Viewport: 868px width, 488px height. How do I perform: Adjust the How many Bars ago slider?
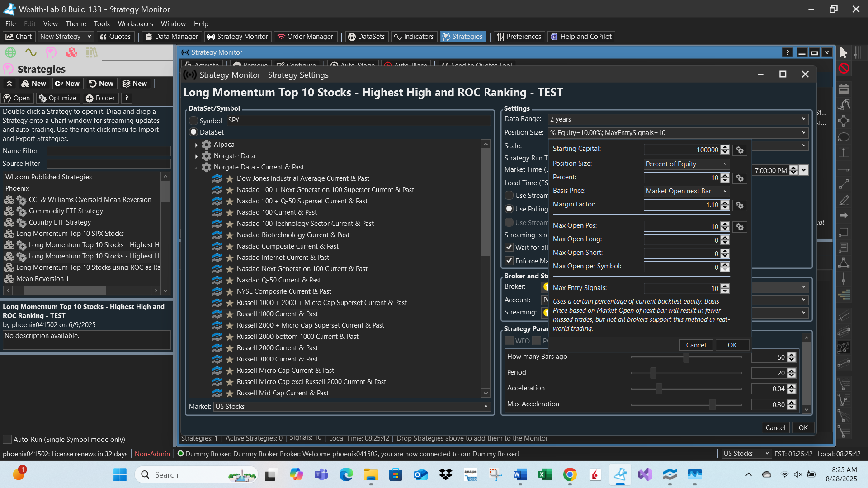click(x=686, y=357)
